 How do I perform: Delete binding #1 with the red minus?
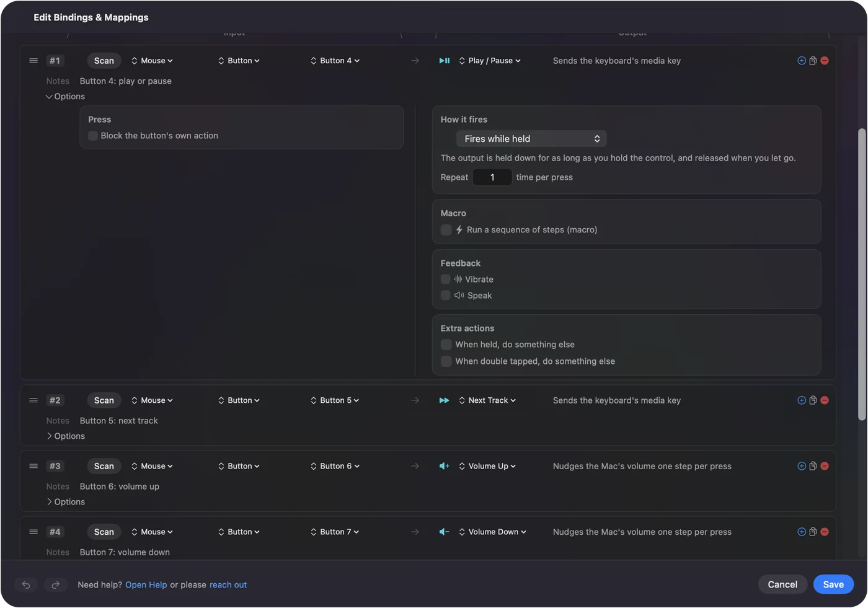pyautogui.click(x=825, y=61)
